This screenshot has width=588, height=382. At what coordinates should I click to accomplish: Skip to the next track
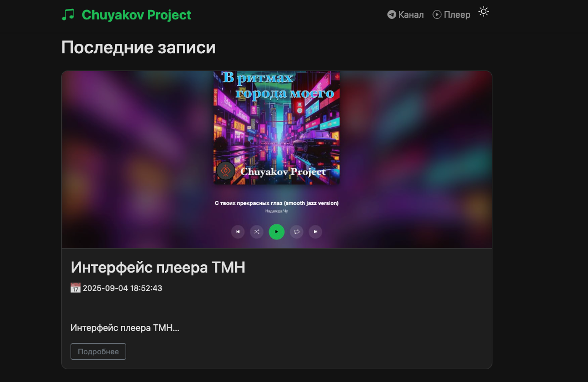[315, 232]
